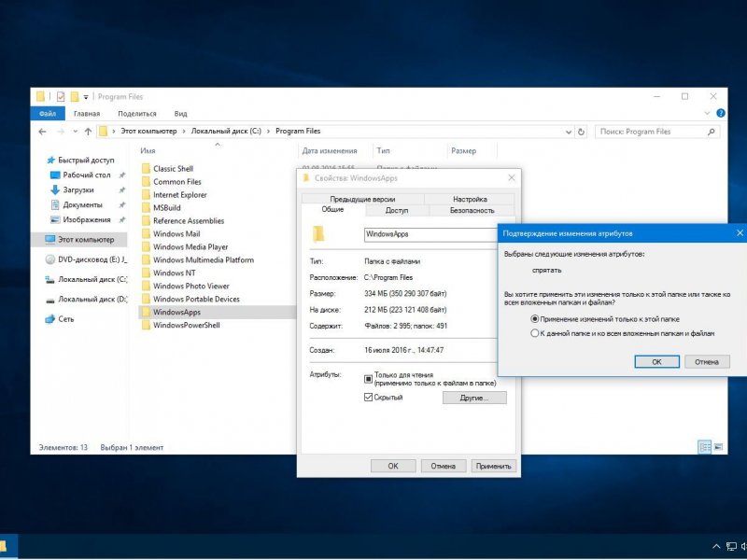Click the Properties quick access toolbar icon
Image resolution: width=747 pixels, height=560 pixels.
click(x=61, y=97)
